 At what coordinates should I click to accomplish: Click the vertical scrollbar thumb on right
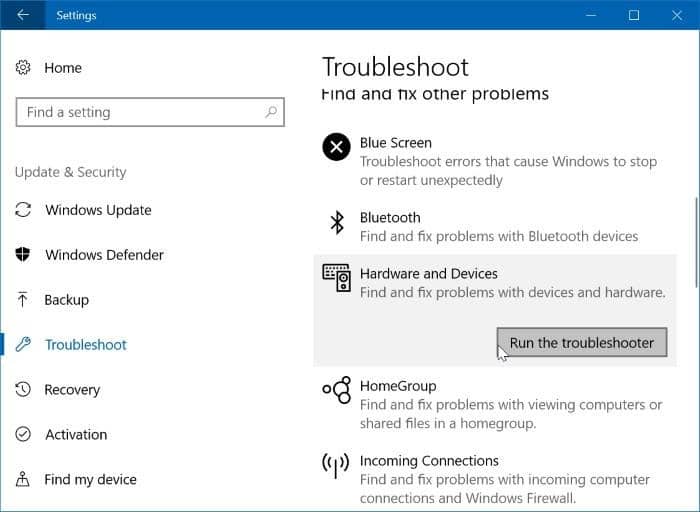(x=696, y=242)
